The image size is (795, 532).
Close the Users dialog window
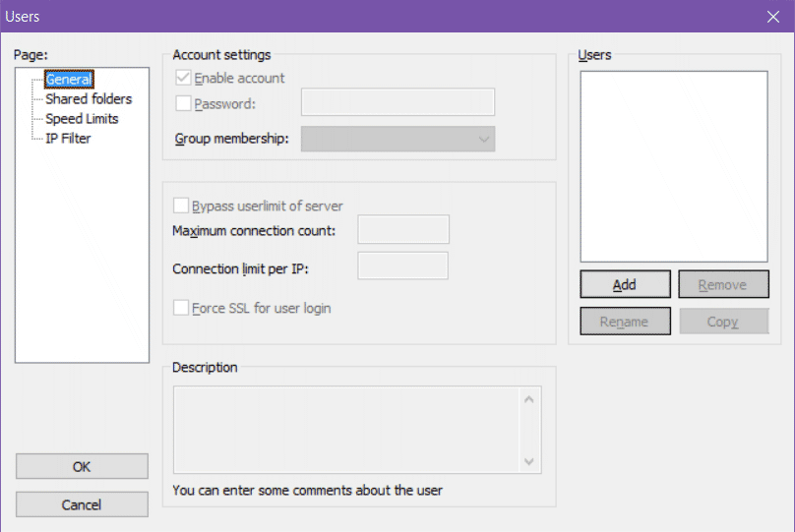(x=772, y=16)
